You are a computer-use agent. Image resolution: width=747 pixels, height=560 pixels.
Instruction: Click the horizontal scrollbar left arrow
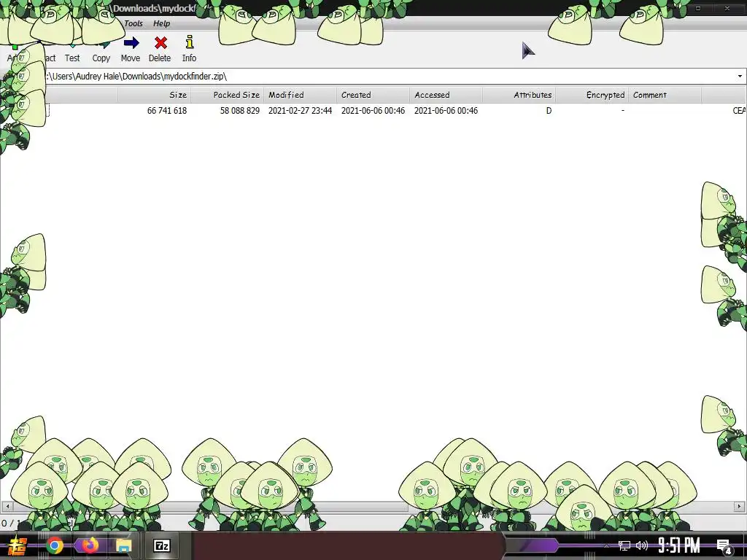tap(7, 506)
